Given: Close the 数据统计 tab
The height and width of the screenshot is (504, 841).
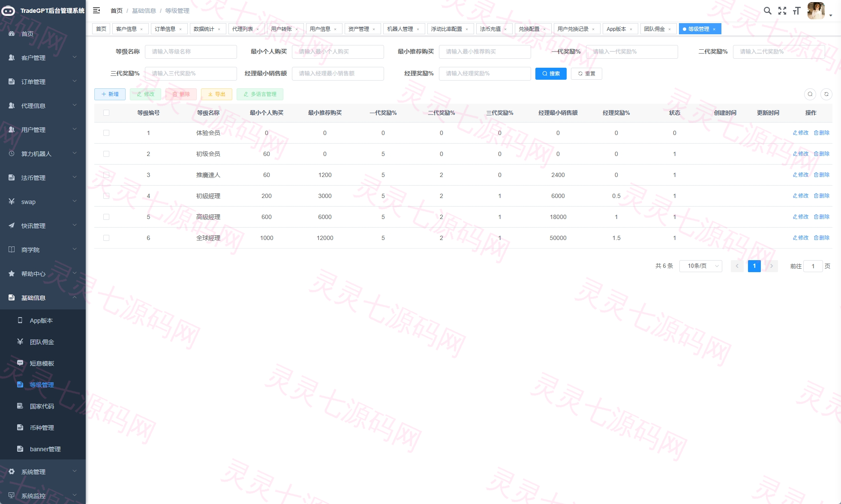Looking at the screenshot, I should click(x=219, y=29).
